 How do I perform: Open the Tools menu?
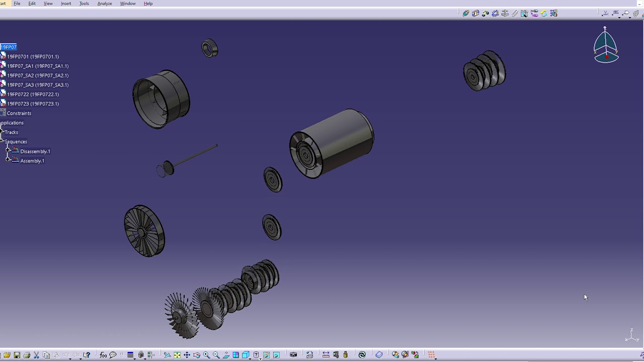[84, 4]
